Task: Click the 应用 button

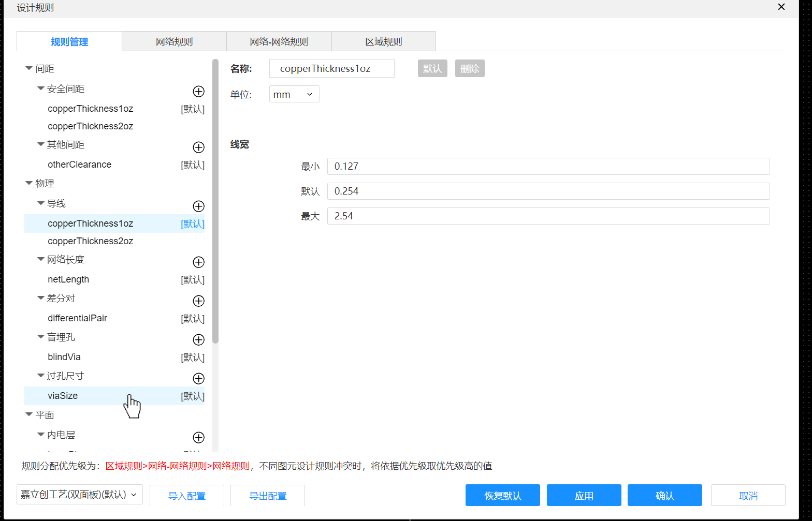Action: tap(584, 496)
